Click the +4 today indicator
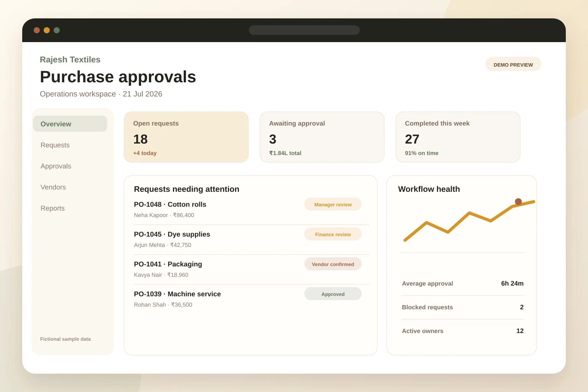This screenshot has height=392, width=588. (x=145, y=153)
